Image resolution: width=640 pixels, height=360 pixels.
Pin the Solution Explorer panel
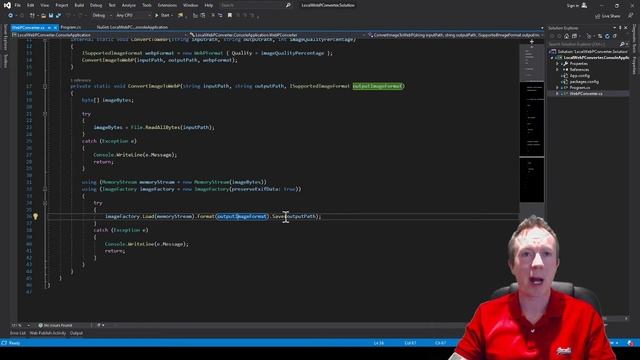[620, 28]
